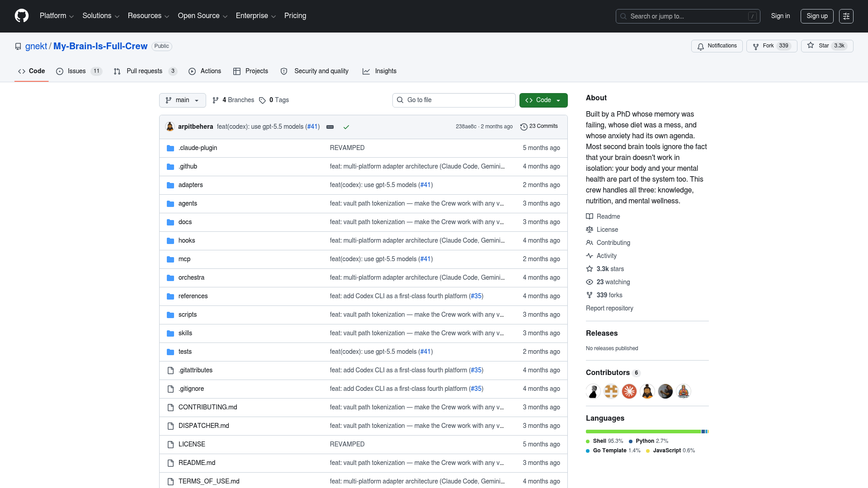This screenshot has height=488, width=868.
Task: Click the LICENSE file icon
Action: coord(170,445)
